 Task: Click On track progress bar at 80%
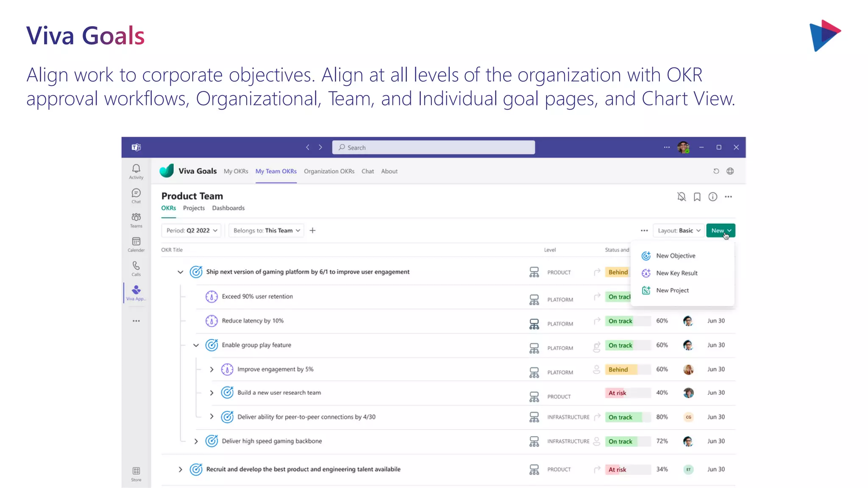[628, 417]
